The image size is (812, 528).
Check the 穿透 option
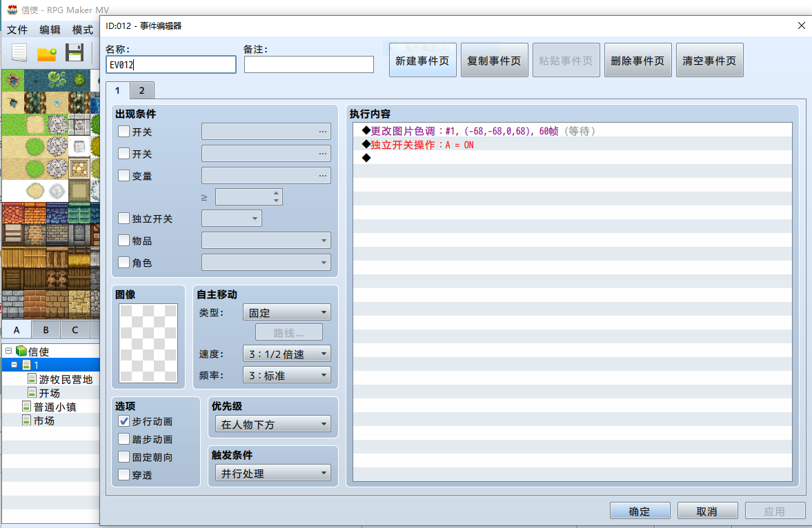(123, 474)
